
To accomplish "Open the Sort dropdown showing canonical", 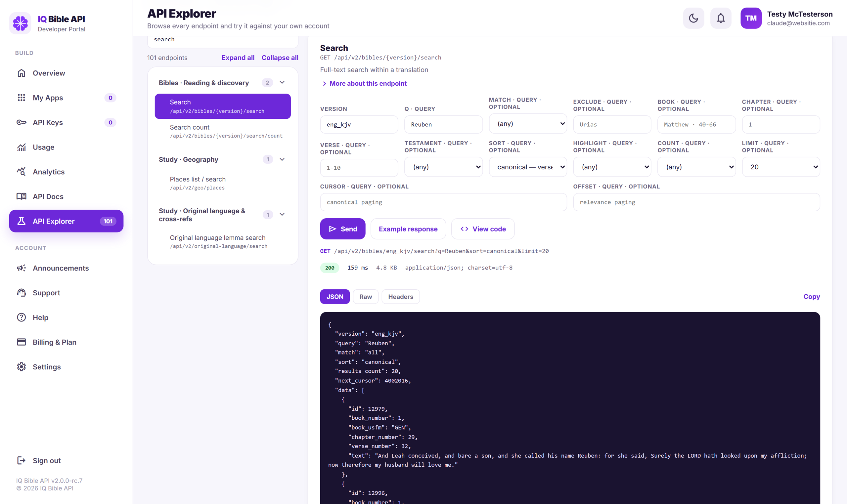I will coord(528,167).
